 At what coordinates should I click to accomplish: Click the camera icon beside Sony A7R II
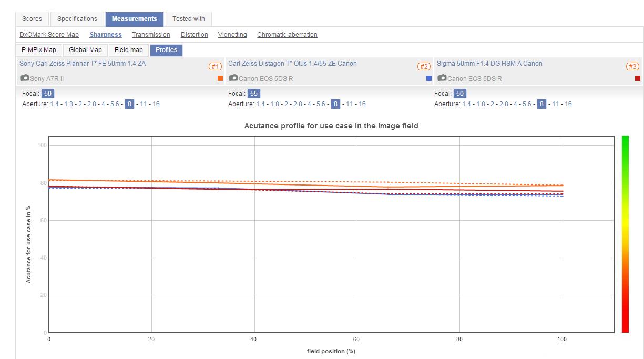pyautogui.click(x=24, y=78)
